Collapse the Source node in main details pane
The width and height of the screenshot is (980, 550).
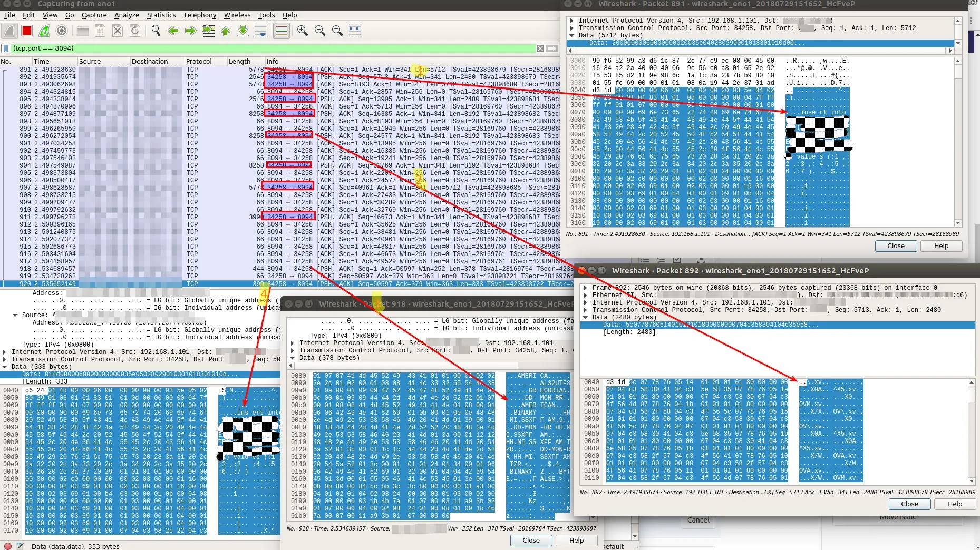pyautogui.click(x=15, y=315)
